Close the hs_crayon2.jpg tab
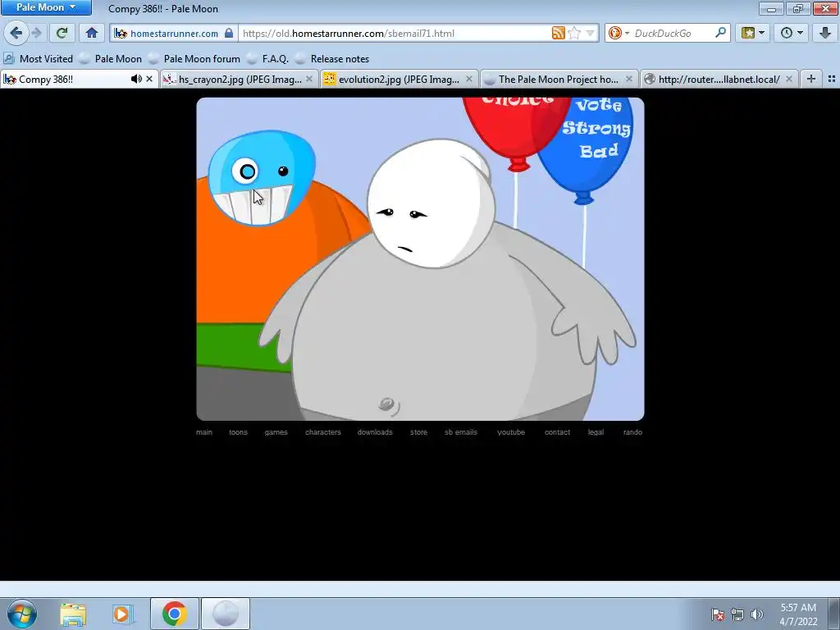This screenshot has height=630, width=840. pos(309,80)
